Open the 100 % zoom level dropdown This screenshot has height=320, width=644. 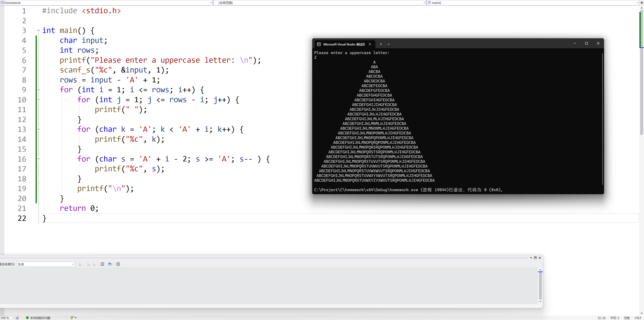coord(13,318)
